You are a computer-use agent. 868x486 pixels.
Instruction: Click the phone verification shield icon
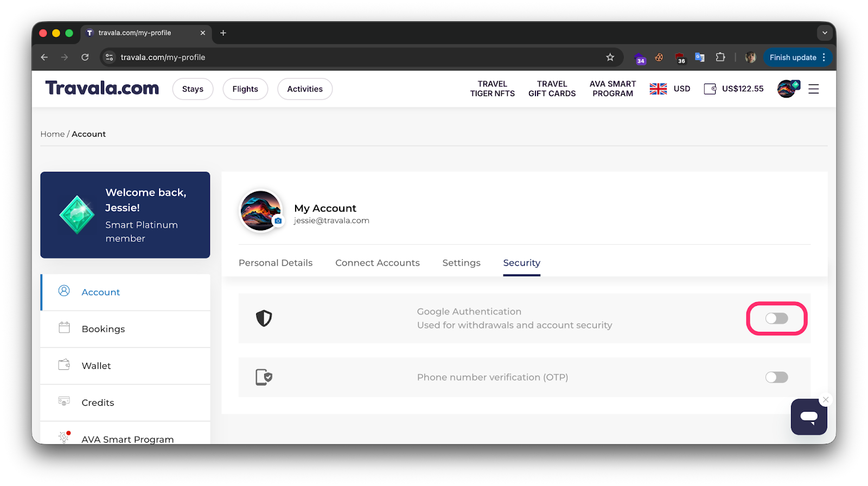pyautogui.click(x=264, y=377)
